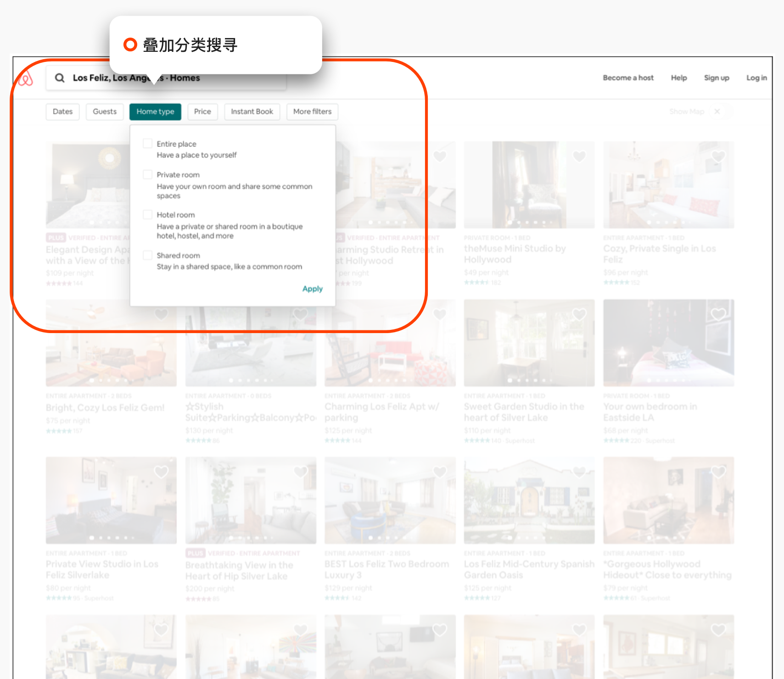Check the Shared room option
This screenshot has height=679, width=784.
point(148,255)
